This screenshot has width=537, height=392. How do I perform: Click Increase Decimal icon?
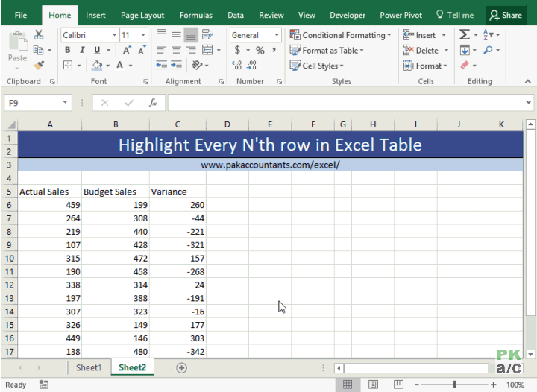click(236, 65)
